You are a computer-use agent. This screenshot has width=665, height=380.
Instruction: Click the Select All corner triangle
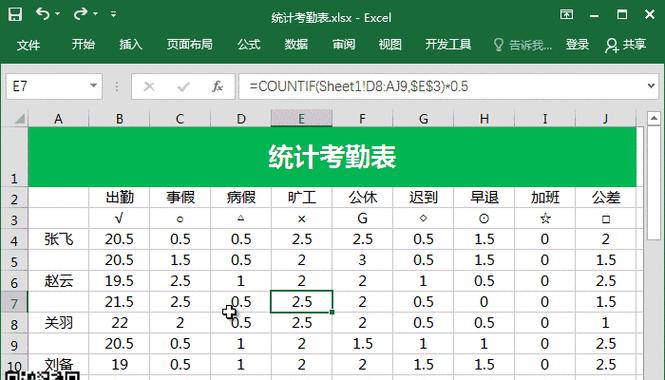(x=19, y=119)
